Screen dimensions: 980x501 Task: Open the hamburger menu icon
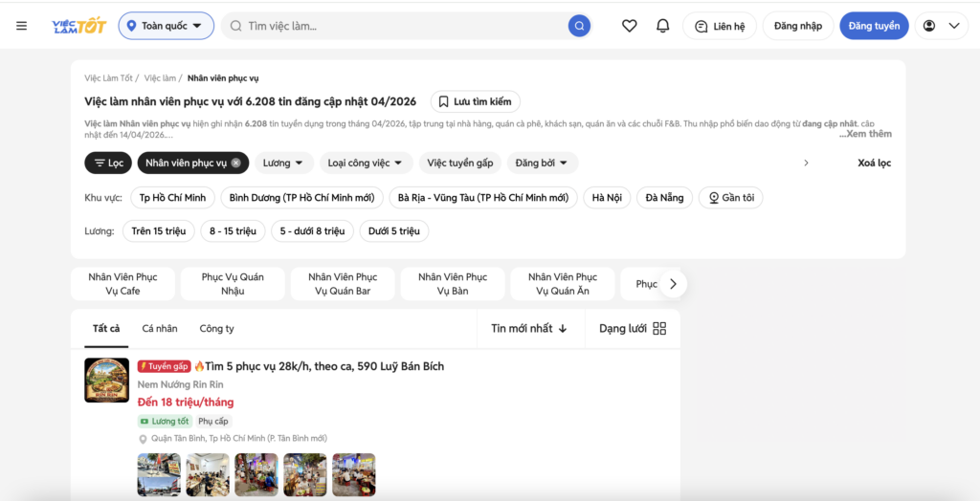[22, 26]
